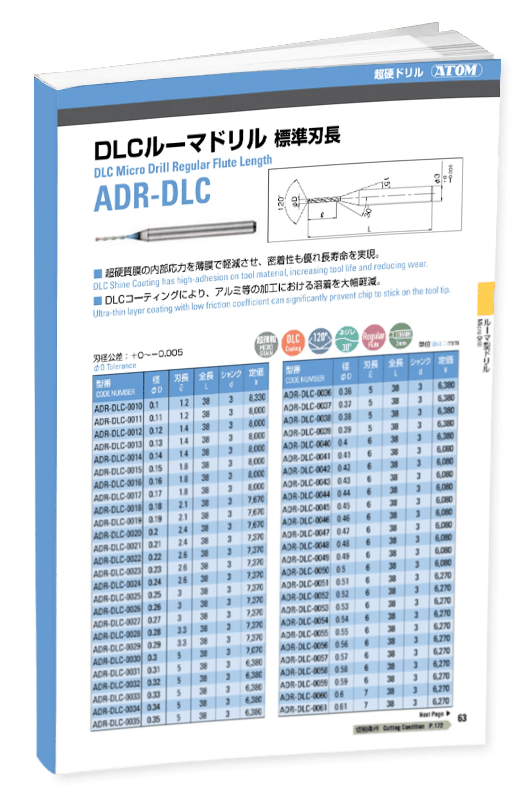Select code number ADR-DLC-0047
This screenshot has width=532, height=804.
tap(305, 533)
